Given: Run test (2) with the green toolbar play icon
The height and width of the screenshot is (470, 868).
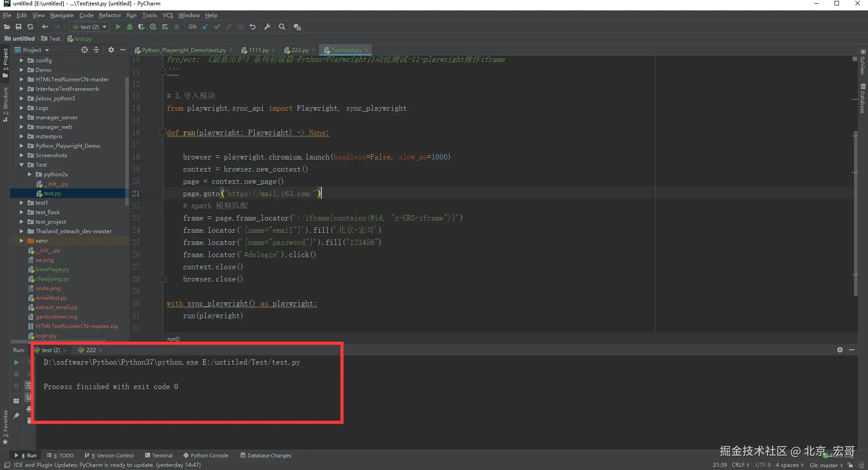Looking at the screenshot, I should [x=118, y=27].
